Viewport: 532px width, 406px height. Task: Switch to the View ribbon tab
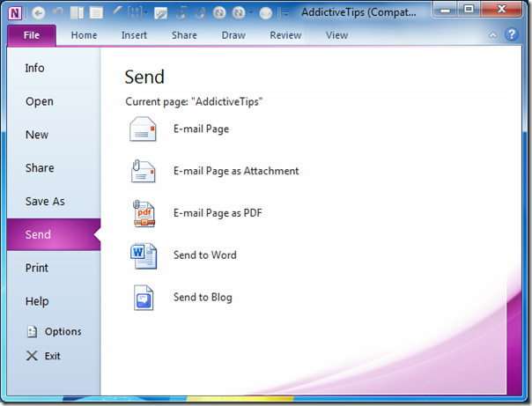(336, 35)
